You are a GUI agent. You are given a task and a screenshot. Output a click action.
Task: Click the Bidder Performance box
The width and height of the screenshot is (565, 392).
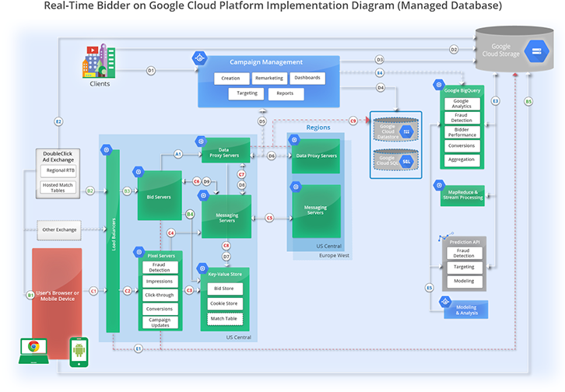coord(462,132)
